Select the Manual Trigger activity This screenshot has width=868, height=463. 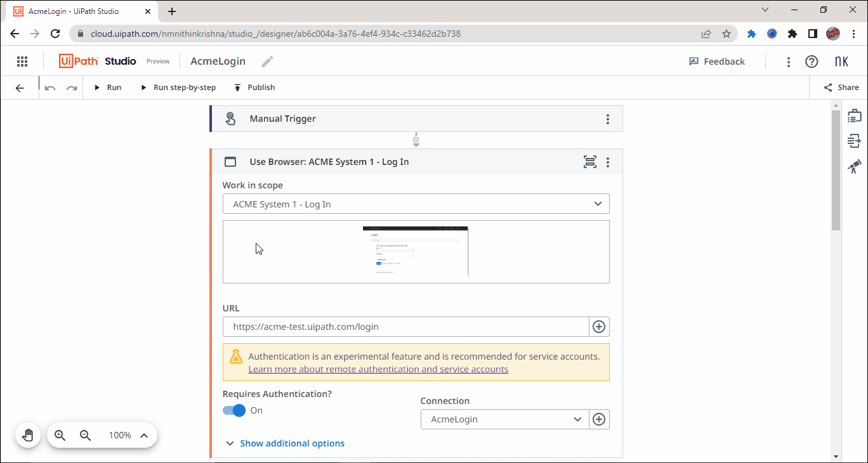pos(416,119)
